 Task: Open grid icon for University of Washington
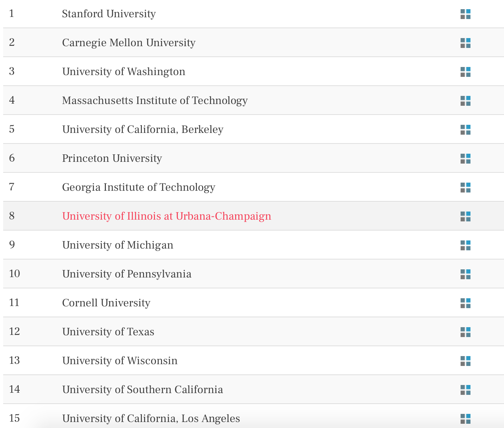tap(466, 72)
